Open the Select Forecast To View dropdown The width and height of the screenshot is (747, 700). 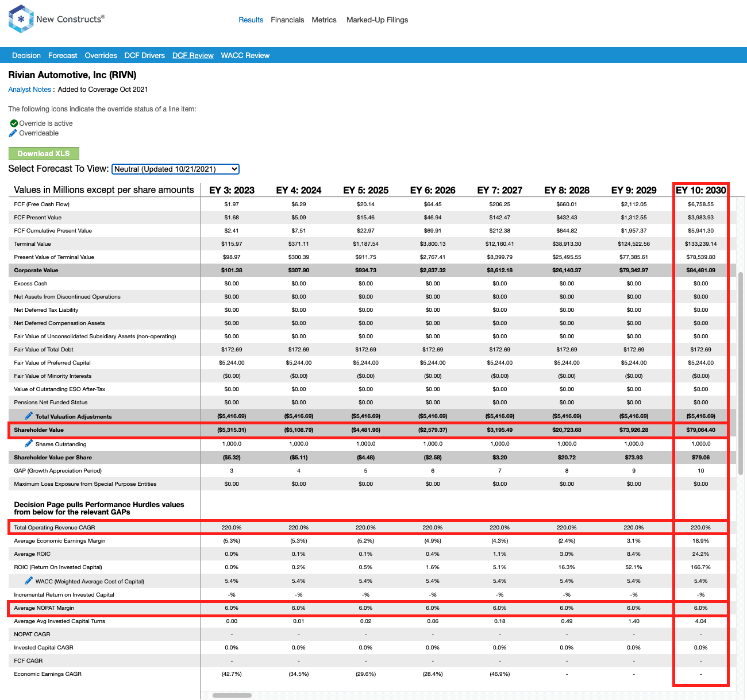point(175,169)
